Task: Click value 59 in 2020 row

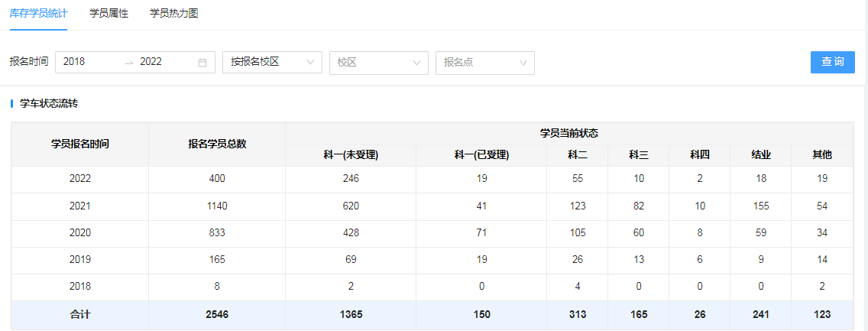Action: coord(760,233)
